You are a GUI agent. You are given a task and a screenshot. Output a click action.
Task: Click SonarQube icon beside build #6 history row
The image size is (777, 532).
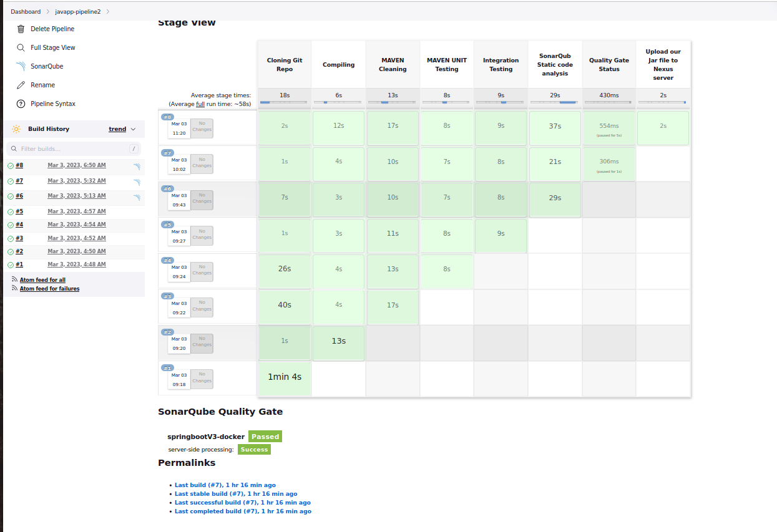coord(137,198)
